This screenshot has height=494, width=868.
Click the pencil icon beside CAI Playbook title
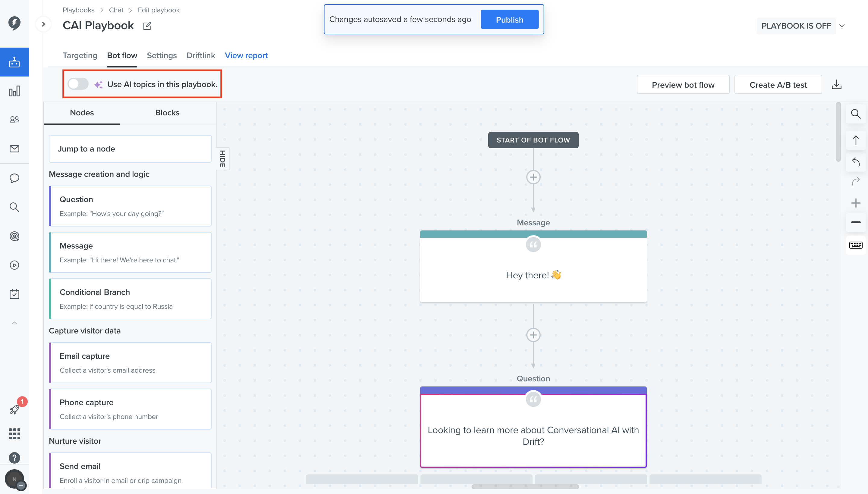147,26
